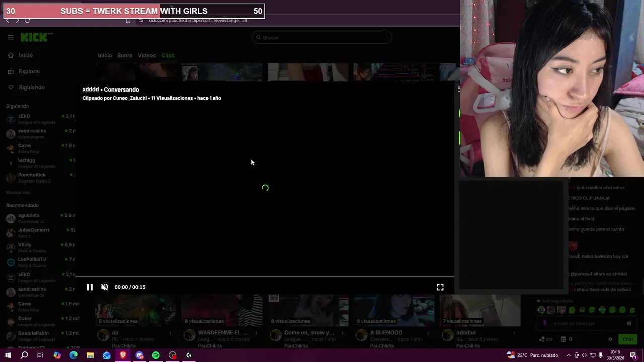Pick the first green emote in chat row
Viewport: 644px width, 362px height.
541,310
